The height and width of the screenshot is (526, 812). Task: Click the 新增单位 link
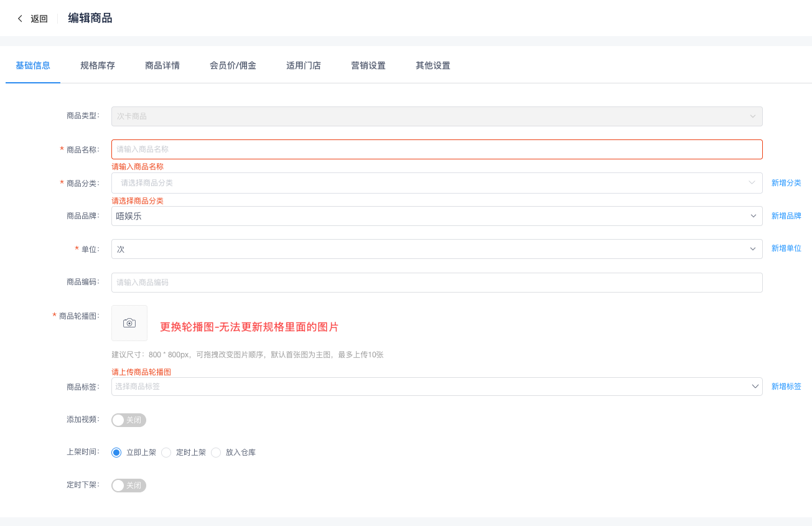pyautogui.click(x=785, y=248)
